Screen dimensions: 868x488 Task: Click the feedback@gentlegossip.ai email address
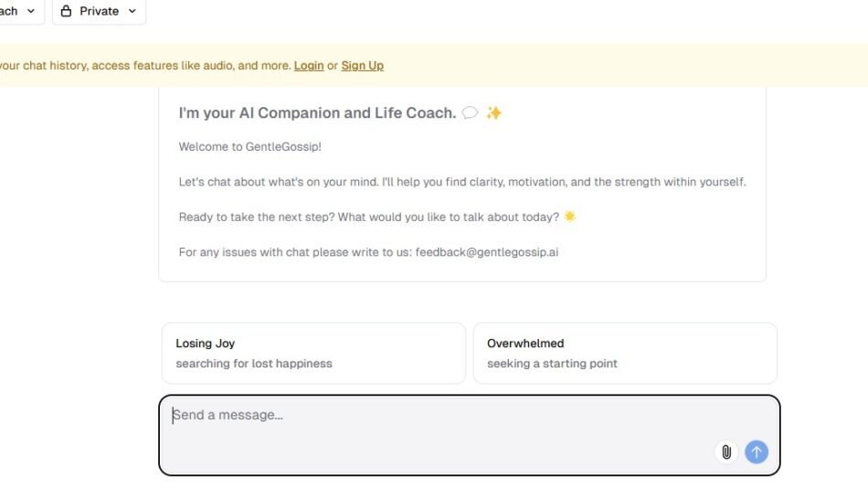487,252
